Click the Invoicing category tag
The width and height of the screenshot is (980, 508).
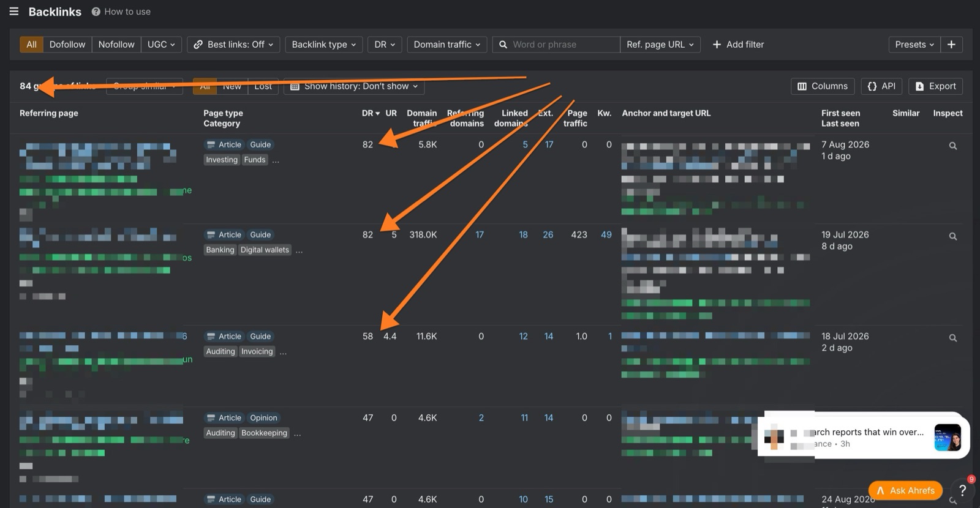[257, 351]
